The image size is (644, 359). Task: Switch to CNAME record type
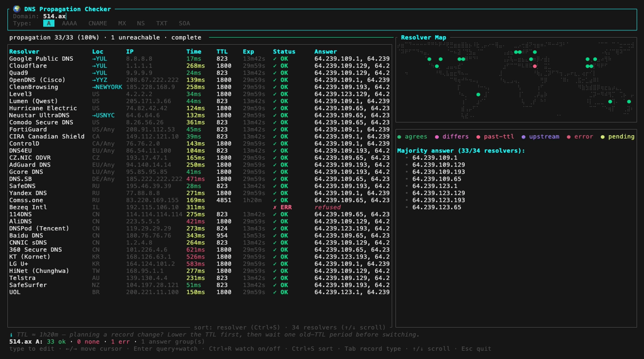point(98,23)
